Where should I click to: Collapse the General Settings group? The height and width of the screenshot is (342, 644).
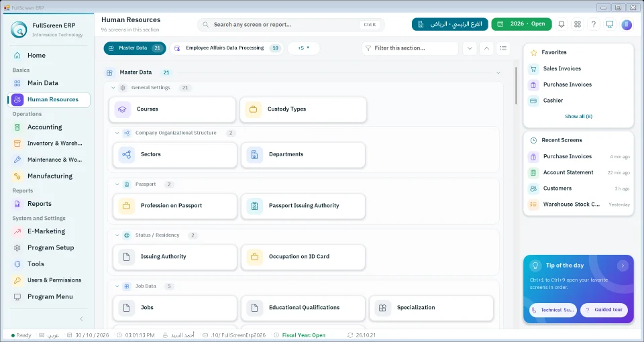point(113,88)
